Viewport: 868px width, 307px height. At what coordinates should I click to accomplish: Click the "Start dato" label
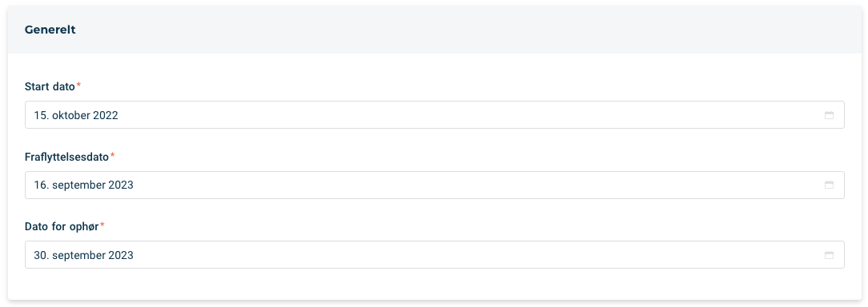[50, 86]
